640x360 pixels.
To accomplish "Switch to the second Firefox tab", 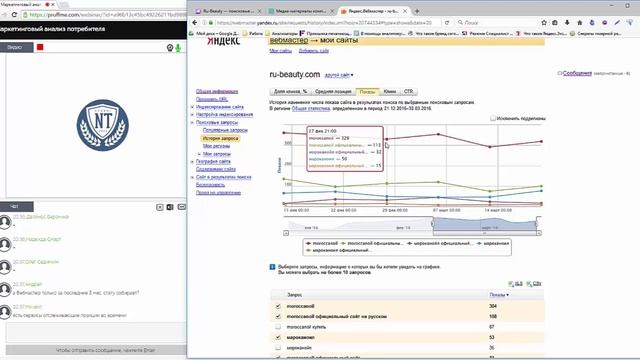I will pos(301,11).
